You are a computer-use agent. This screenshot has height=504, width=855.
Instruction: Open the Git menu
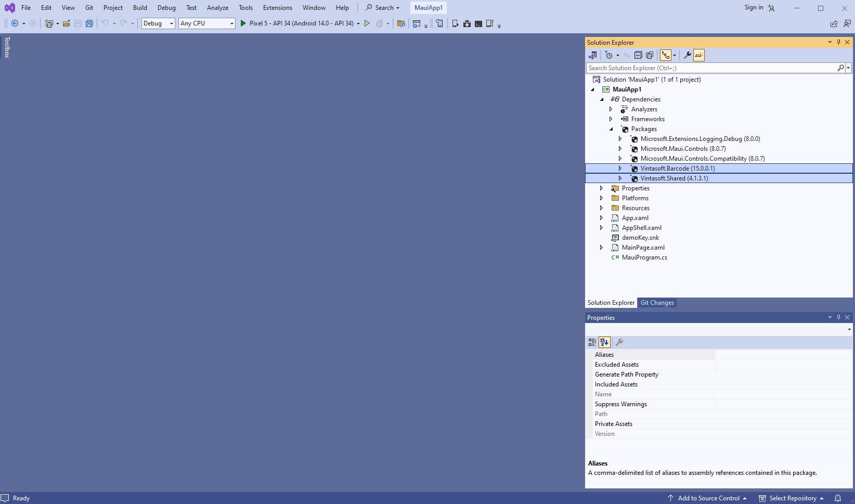point(89,8)
